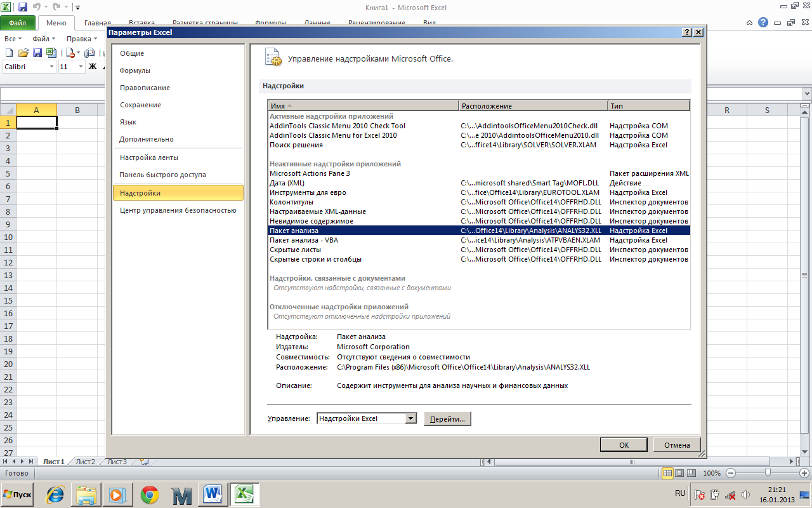Select the Язык options category

point(178,122)
